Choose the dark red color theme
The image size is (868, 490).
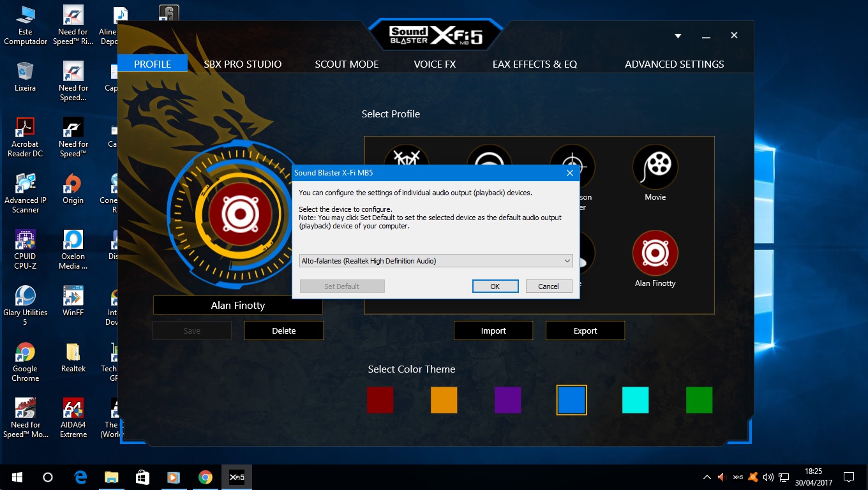[380, 400]
